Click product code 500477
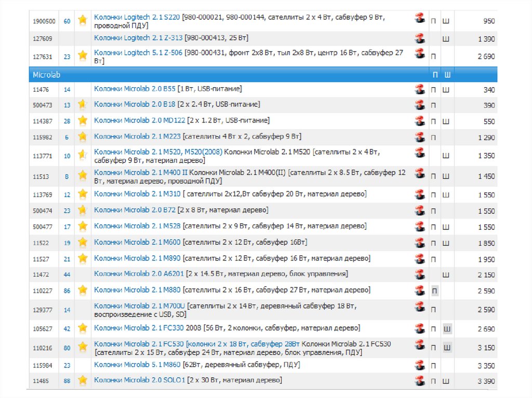The image size is (532, 398). pyautogui.click(x=43, y=227)
